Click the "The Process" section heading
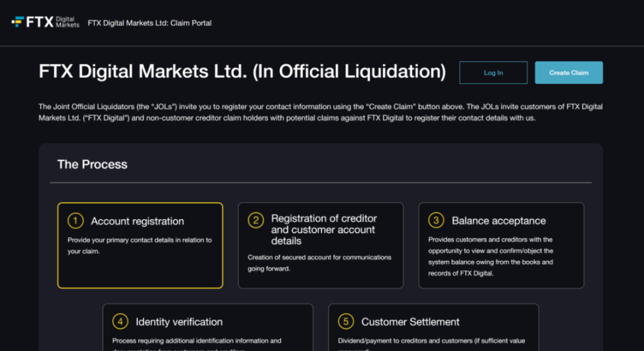 click(92, 164)
